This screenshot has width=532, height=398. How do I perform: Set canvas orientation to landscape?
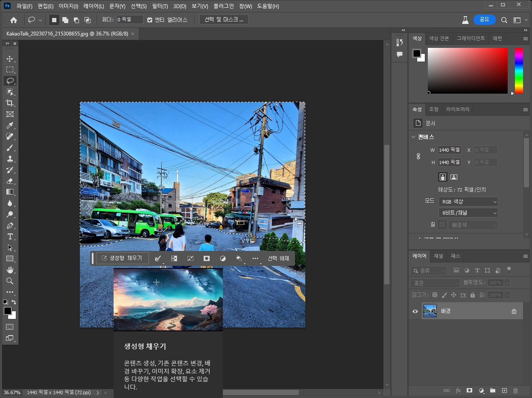pos(454,177)
